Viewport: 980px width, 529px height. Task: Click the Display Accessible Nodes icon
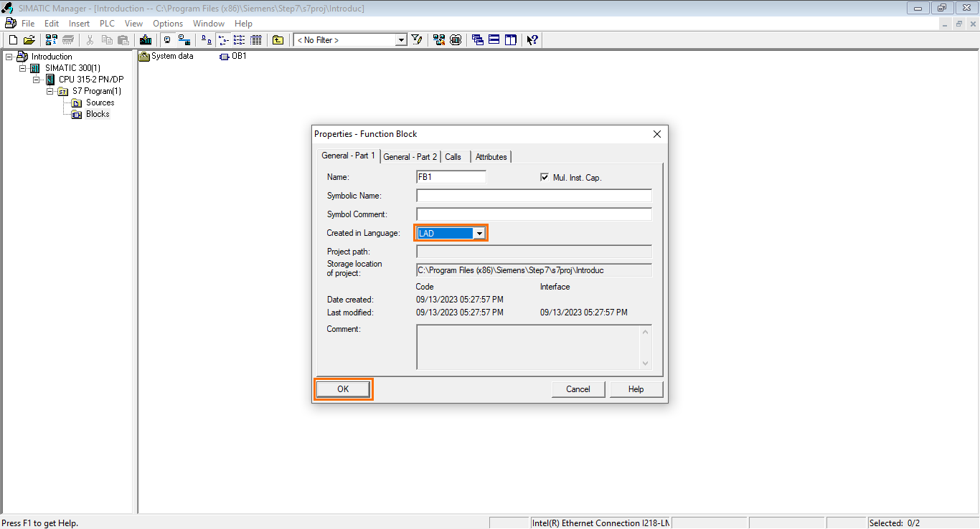tap(438, 39)
